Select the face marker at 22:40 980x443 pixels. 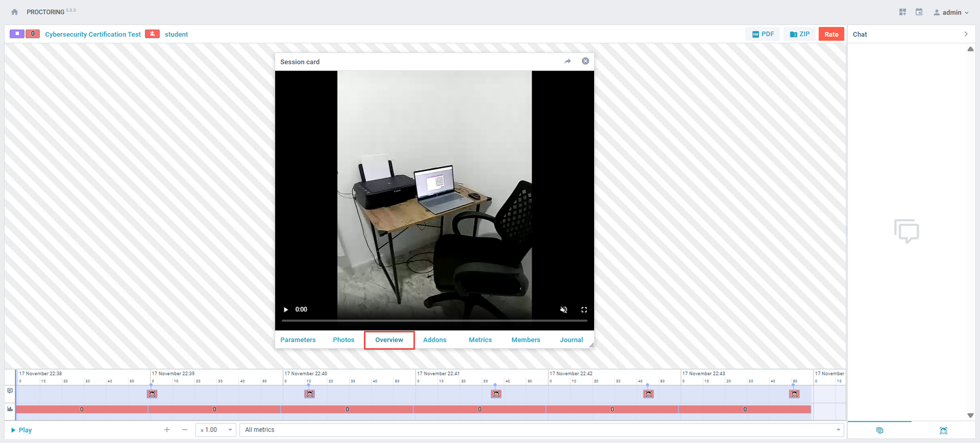(x=309, y=394)
